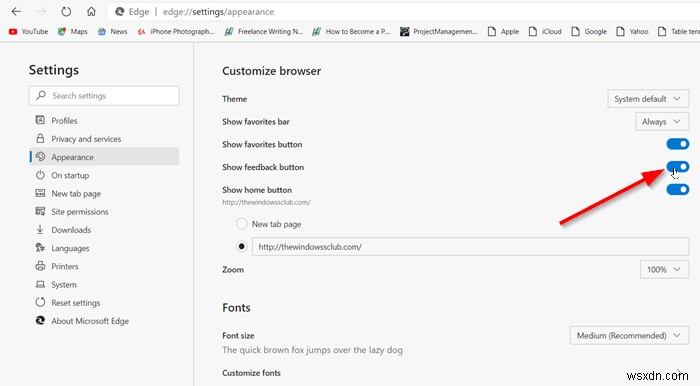Open the ProjectManagement bookmark
This screenshot has width=700, height=386.
click(438, 31)
